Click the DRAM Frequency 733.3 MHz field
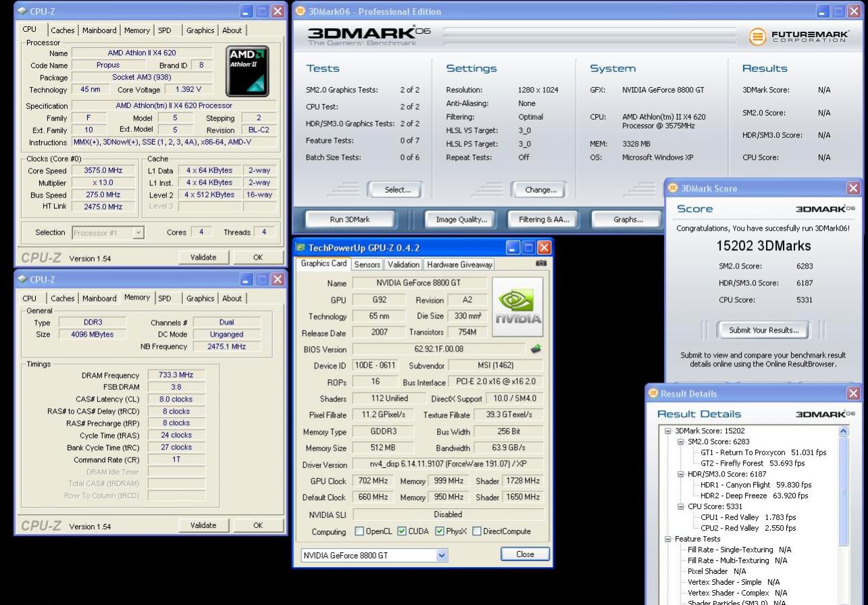Screen dimensions: 868x605 pyautogui.click(x=176, y=375)
